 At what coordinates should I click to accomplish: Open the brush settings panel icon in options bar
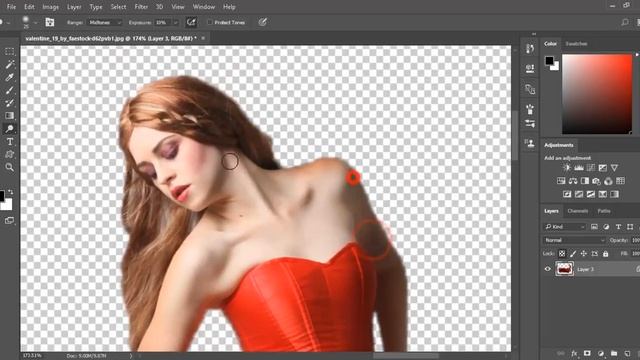(50, 22)
